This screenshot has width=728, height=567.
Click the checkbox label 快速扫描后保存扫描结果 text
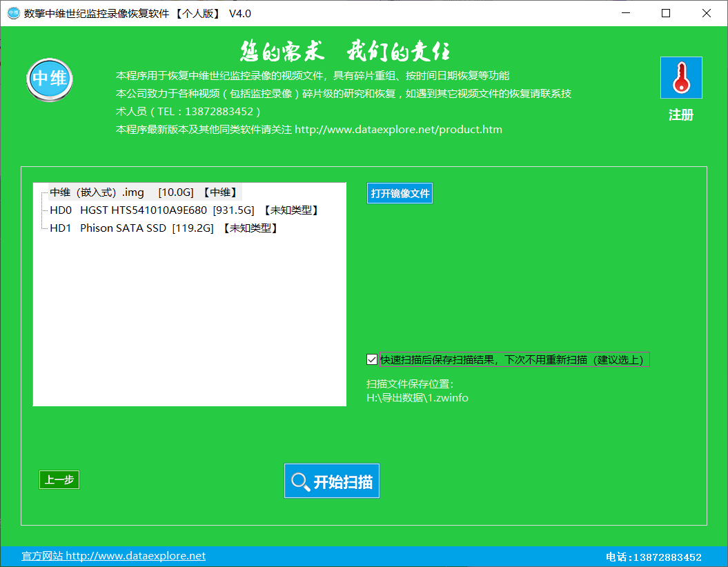514,359
